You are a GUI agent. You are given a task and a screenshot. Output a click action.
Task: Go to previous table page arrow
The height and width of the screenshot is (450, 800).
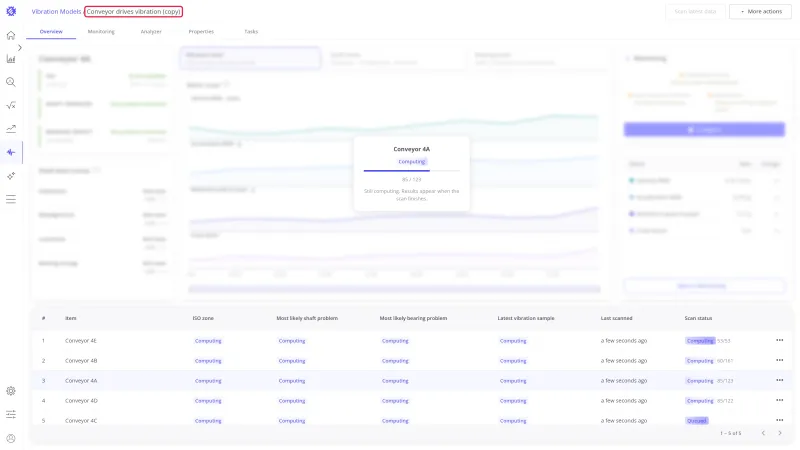click(x=763, y=433)
